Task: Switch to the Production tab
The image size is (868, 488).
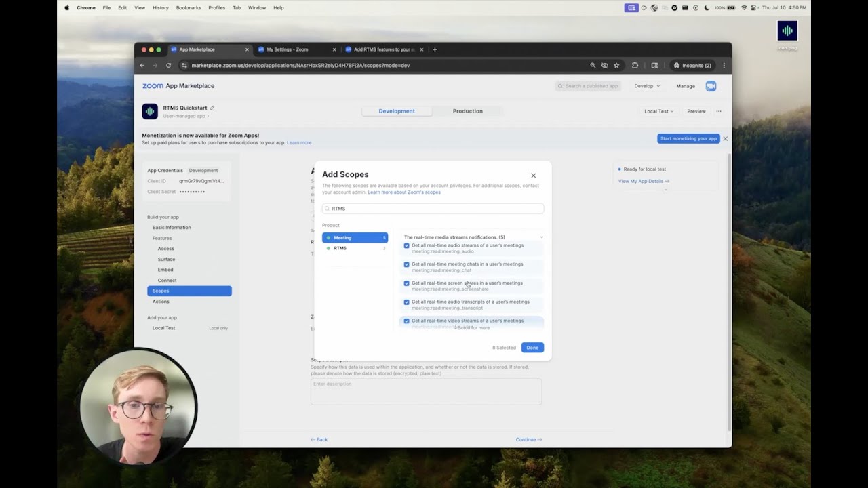Action: (x=468, y=111)
